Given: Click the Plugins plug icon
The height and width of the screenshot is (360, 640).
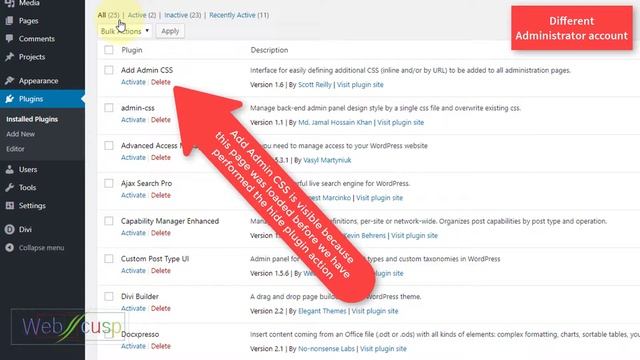Looking at the screenshot, I should pos(10,99).
